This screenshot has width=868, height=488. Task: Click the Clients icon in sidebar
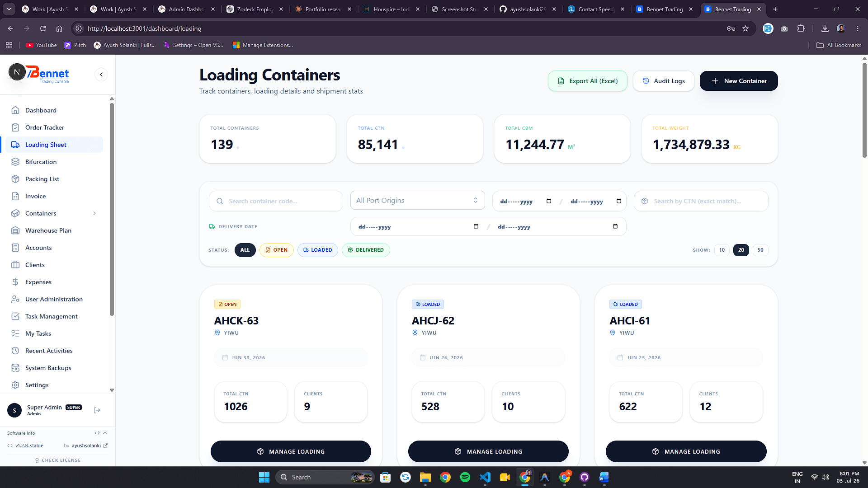[x=15, y=265]
